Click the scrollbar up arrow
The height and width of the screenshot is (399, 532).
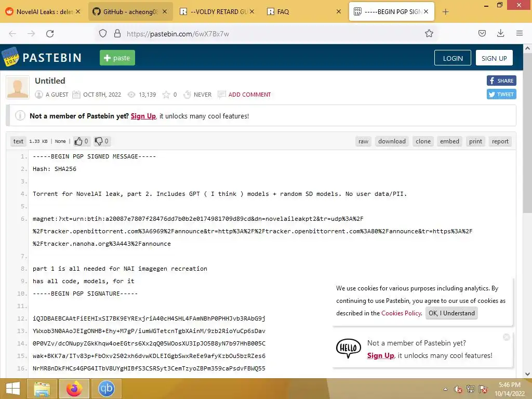click(527, 48)
